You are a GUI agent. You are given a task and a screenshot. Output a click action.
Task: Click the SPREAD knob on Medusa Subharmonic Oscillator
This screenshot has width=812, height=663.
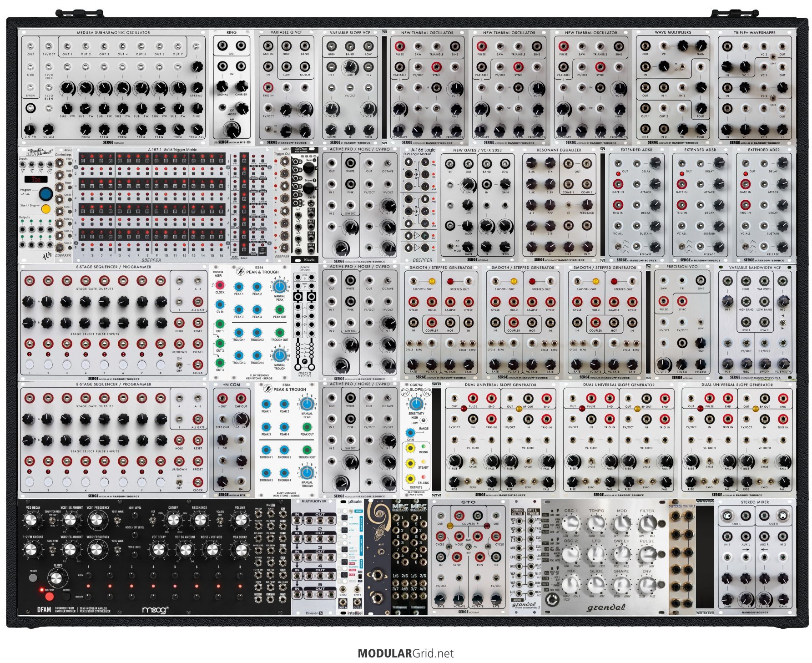197,87
